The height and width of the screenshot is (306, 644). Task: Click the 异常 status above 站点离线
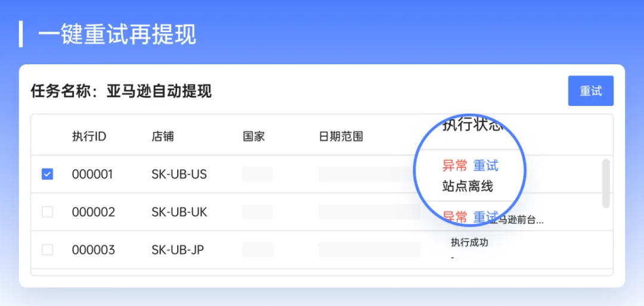pos(454,166)
